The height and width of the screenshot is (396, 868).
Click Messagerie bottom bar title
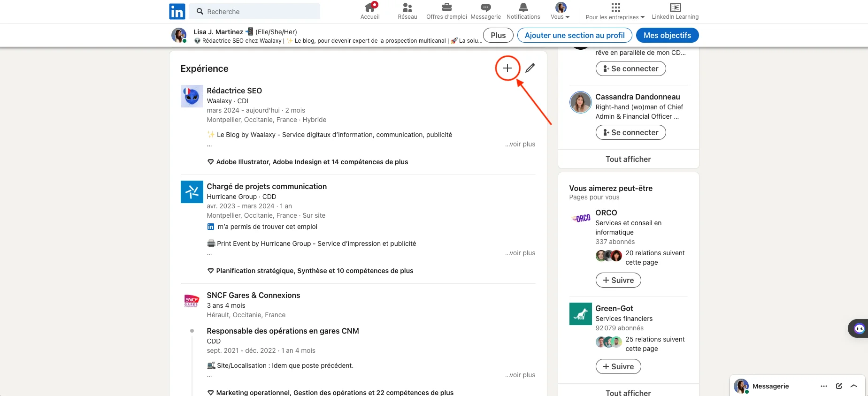click(770, 386)
